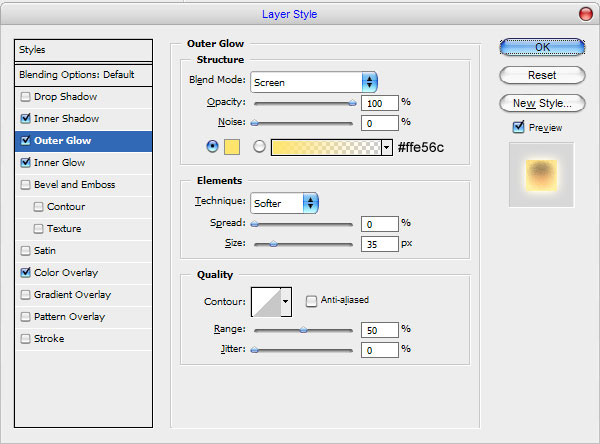
Task: Click the Jitter slider handle
Action: [254, 350]
